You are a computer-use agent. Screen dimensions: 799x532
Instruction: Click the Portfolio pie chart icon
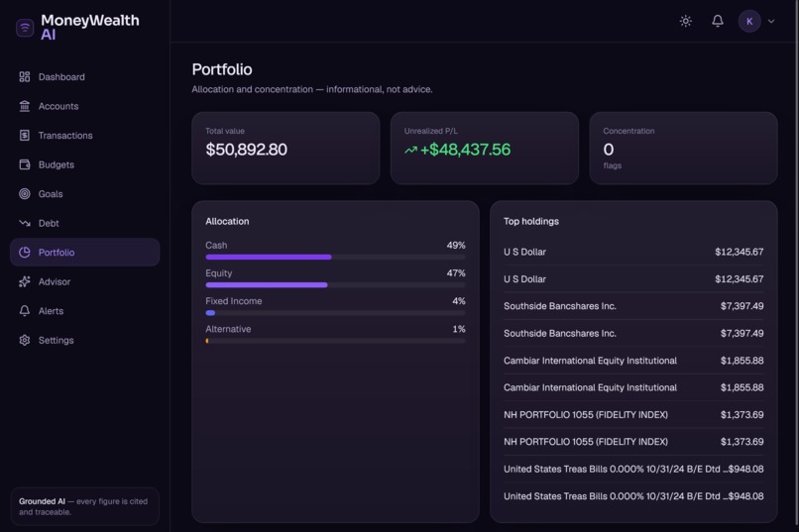pyautogui.click(x=25, y=253)
